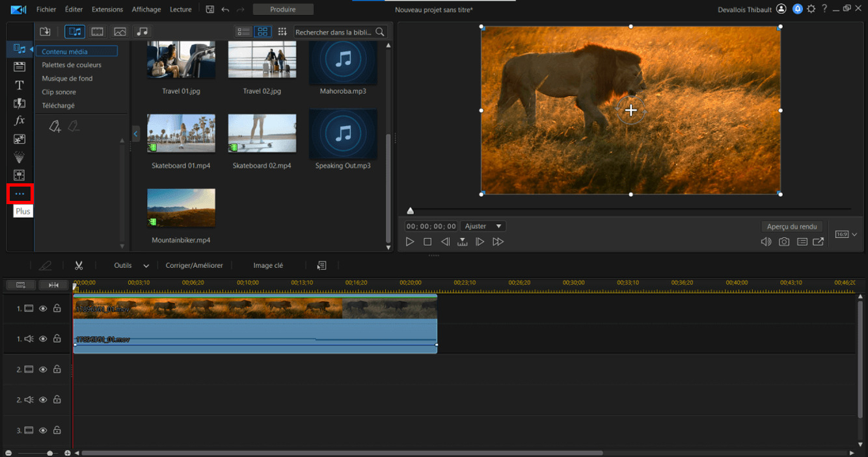Stop the preview playback
The width and height of the screenshot is (868, 457).
(427, 242)
